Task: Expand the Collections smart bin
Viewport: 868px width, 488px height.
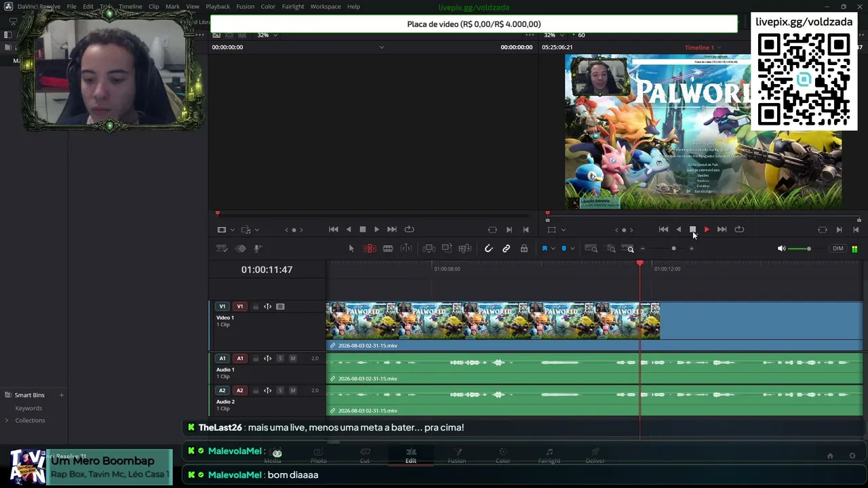Action: pos(7,421)
